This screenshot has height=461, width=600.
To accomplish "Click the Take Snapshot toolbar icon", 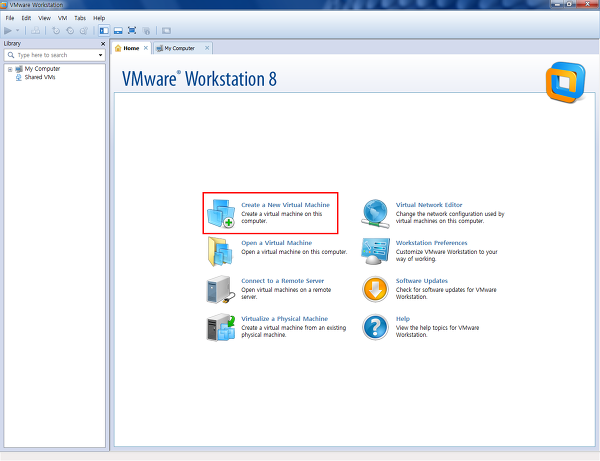I will 56,31.
